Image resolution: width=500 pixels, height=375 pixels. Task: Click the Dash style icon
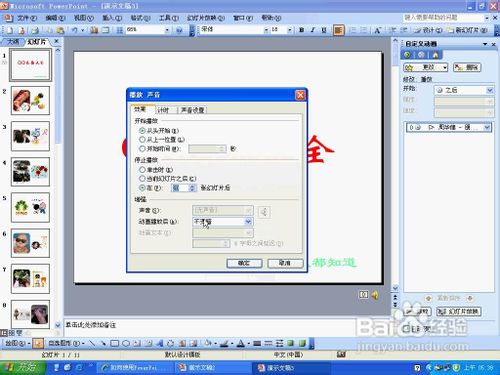tap(268, 343)
